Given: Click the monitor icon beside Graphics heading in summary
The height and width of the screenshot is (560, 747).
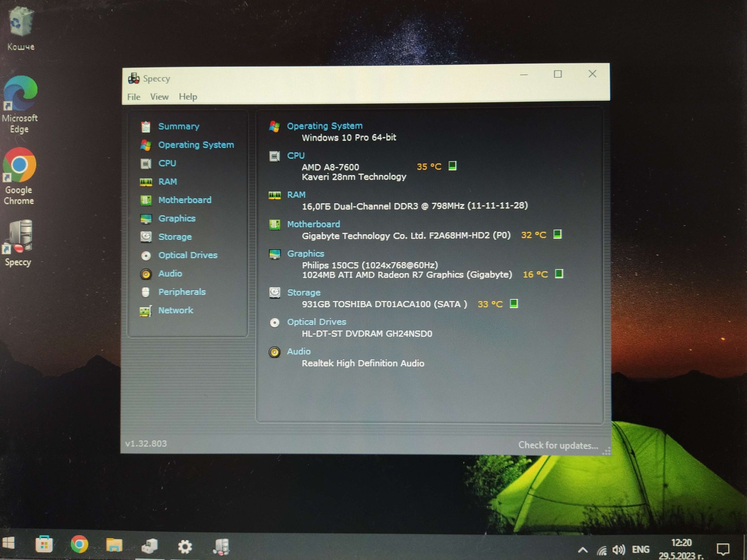Looking at the screenshot, I should pyautogui.click(x=275, y=254).
